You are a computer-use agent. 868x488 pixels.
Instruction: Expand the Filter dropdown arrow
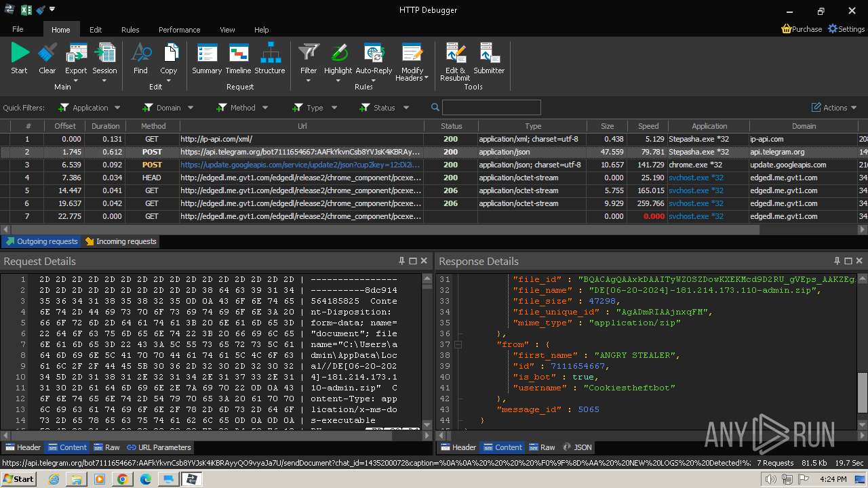(x=309, y=81)
